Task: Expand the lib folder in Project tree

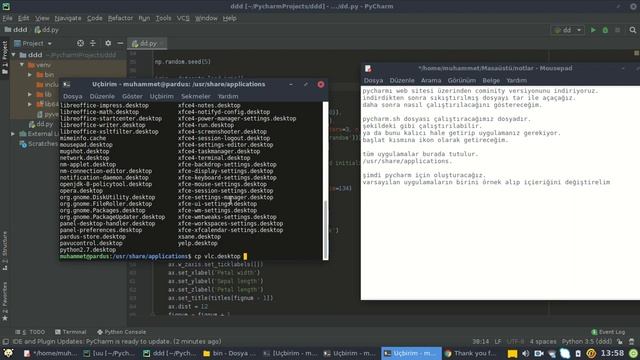Action: tap(30, 94)
